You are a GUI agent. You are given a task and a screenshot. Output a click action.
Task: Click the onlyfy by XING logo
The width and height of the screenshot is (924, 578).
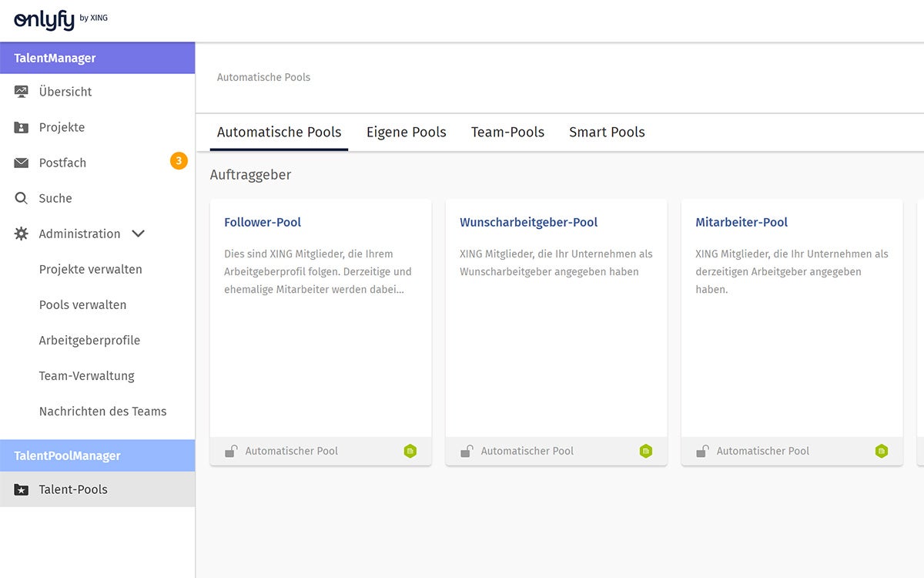click(x=60, y=20)
